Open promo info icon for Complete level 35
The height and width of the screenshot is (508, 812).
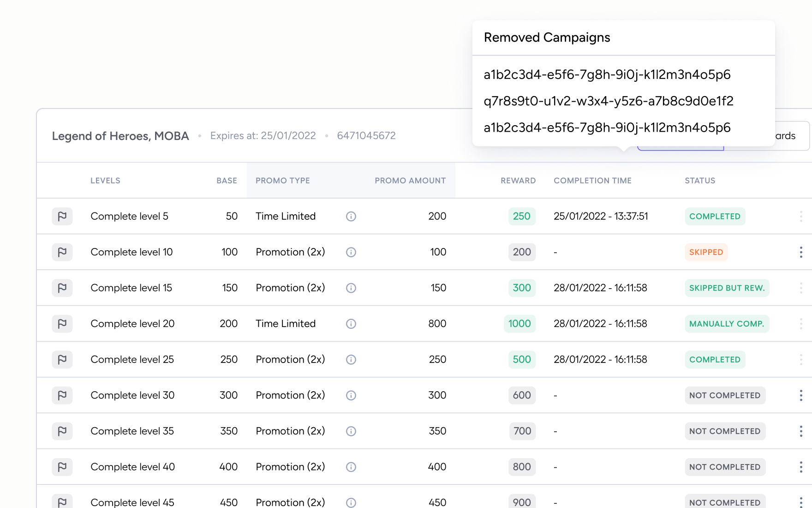(351, 431)
